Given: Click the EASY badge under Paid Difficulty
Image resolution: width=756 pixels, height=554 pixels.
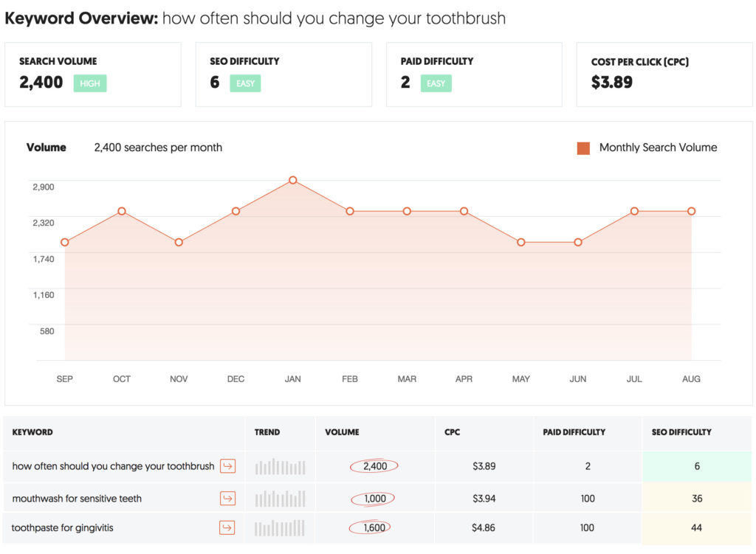Looking at the screenshot, I should pos(436,83).
